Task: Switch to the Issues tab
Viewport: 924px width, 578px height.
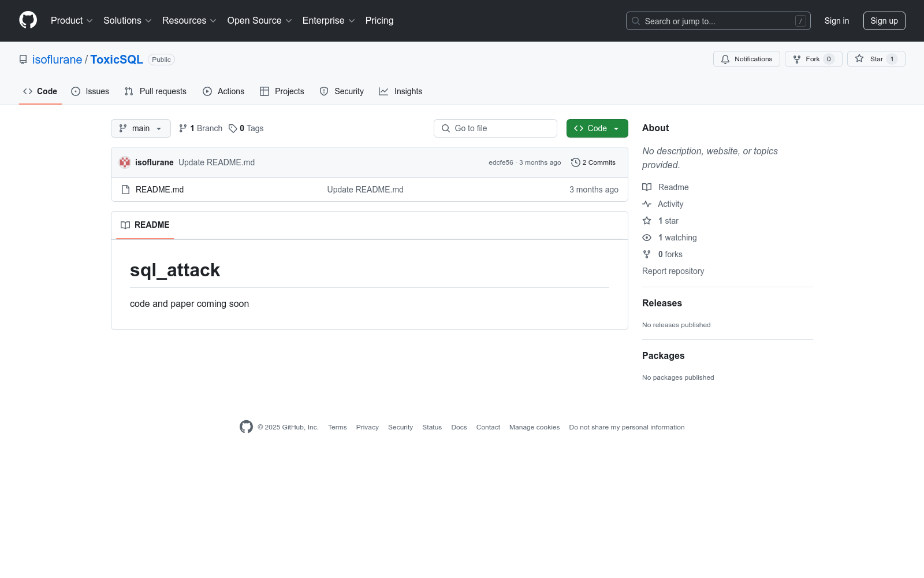Action: (x=90, y=91)
